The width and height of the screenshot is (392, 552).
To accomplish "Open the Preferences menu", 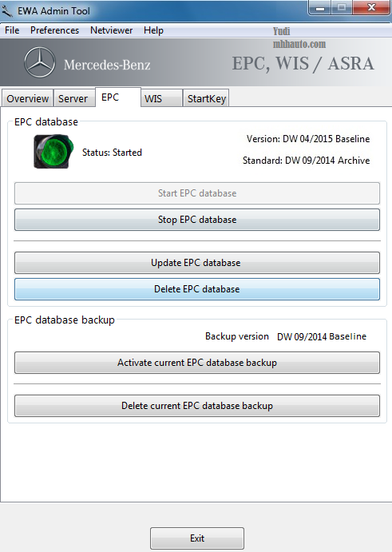I will click(54, 30).
